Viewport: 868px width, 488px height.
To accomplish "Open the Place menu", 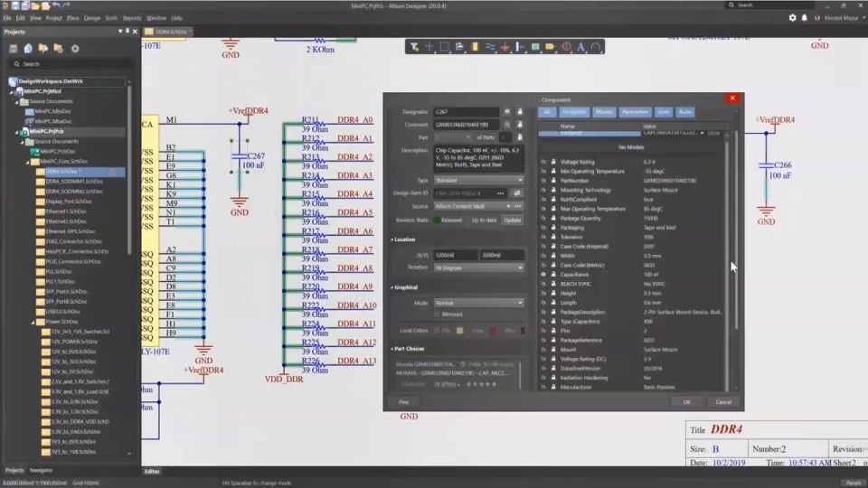I will [72, 18].
